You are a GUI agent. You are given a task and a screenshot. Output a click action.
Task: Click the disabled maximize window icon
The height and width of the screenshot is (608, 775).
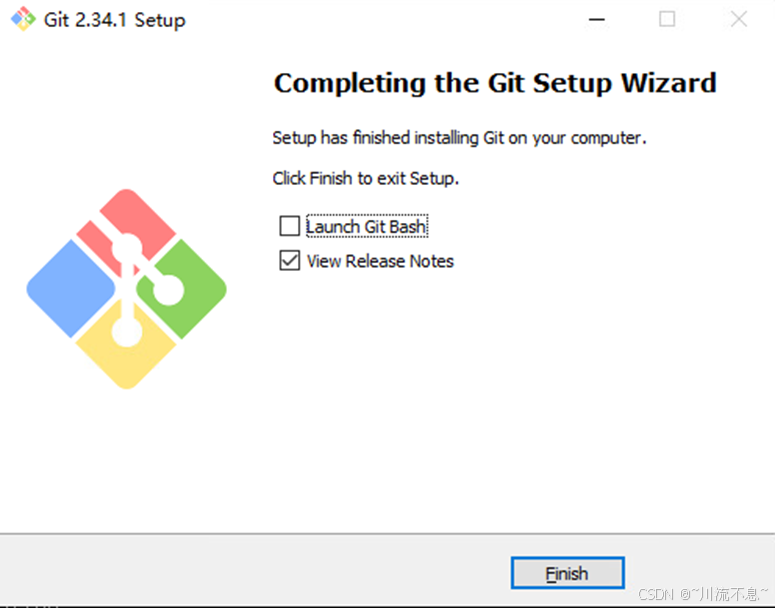tap(667, 19)
